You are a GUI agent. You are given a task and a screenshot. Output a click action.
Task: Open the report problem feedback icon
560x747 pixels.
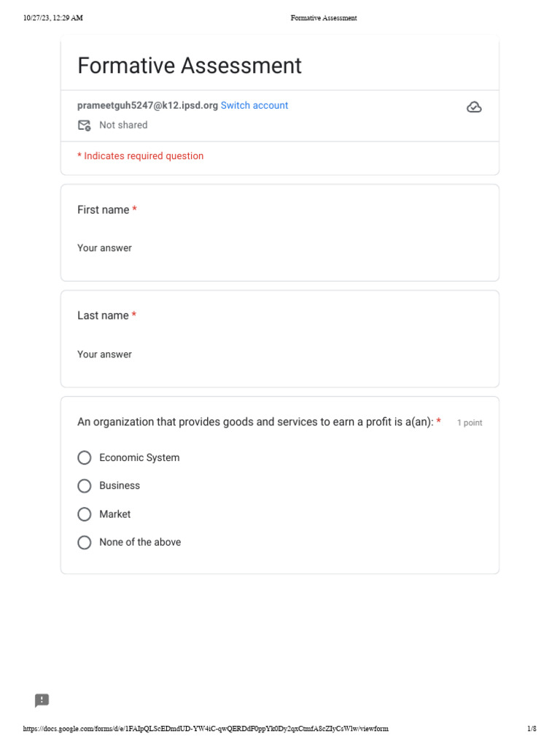coord(42,700)
